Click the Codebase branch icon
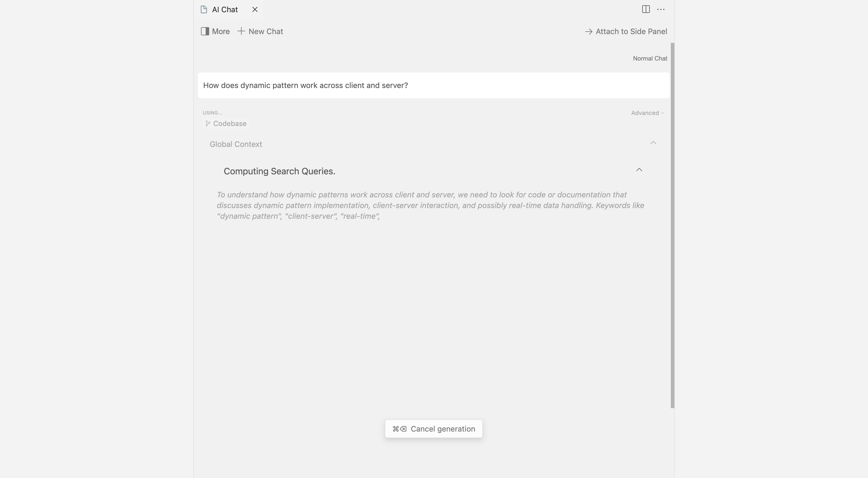Screen dimensions: 868x478 [x=208, y=124]
